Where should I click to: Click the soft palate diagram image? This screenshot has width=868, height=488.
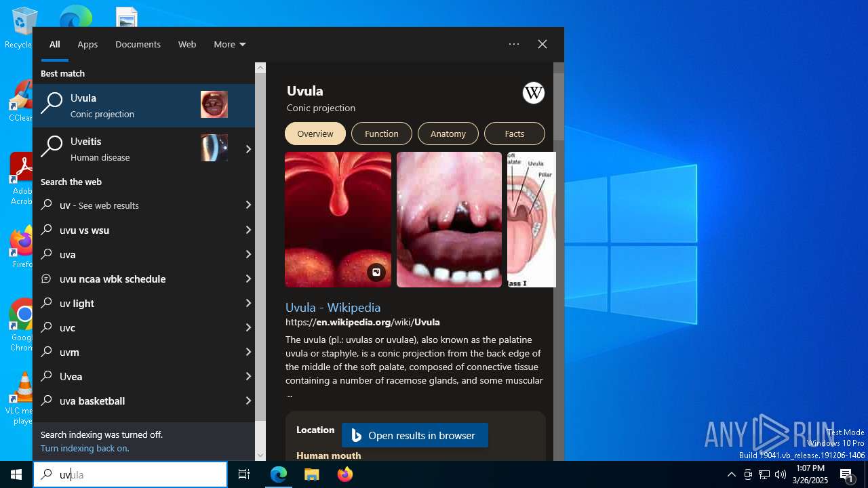click(532, 220)
